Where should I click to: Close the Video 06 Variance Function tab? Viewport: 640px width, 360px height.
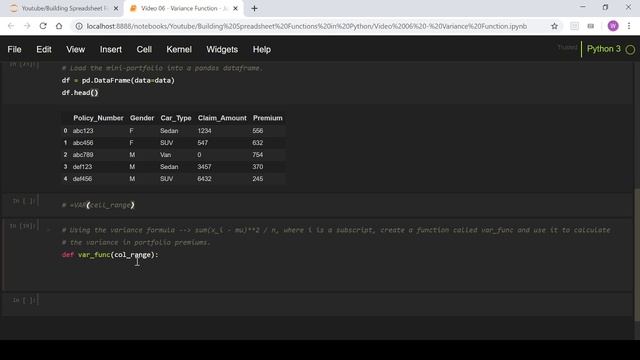(235, 8)
